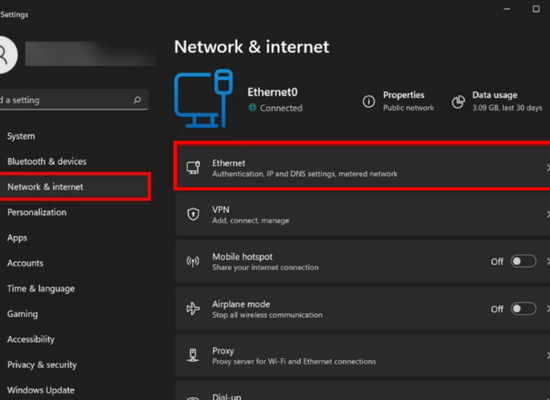This screenshot has height=400, width=550.
Task: Open Windows Update in sidebar
Action: point(41,390)
